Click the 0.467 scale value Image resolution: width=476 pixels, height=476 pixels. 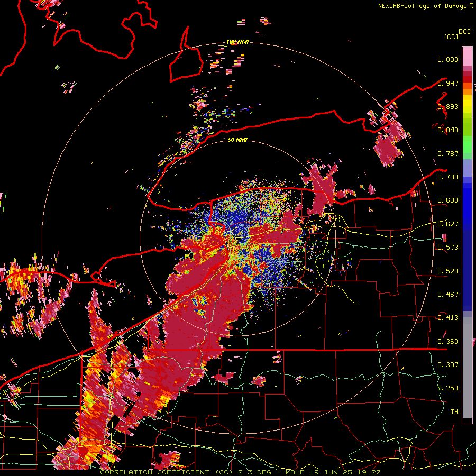click(x=448, y=295)
